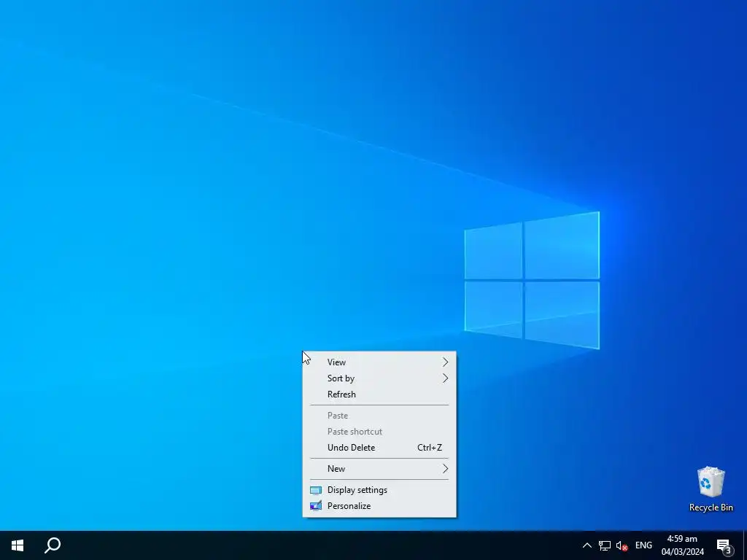
Task: Open clock showing 4:59 am
Action: pyautogui.click(x=682, y=545)
